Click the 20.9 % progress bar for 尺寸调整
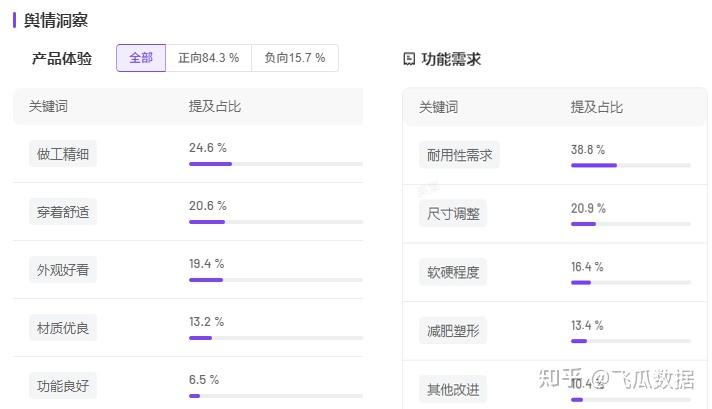 pyautogui.click(x=631, y=224)
